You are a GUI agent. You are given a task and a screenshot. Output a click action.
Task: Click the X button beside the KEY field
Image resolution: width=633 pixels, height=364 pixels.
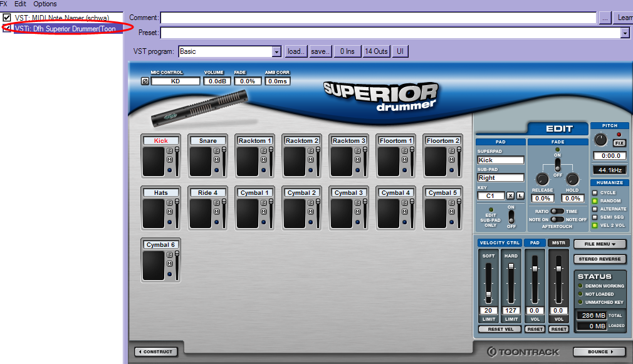tap(511, 195)
